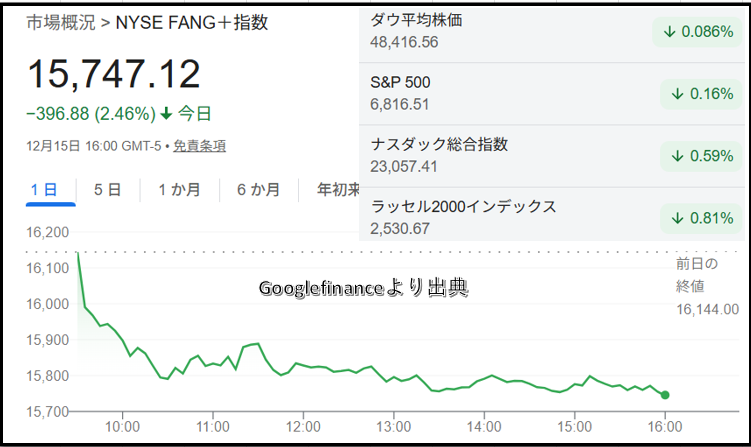Click the green endpoint dot at 16:00
751x447 pixels.
(665, 395)
